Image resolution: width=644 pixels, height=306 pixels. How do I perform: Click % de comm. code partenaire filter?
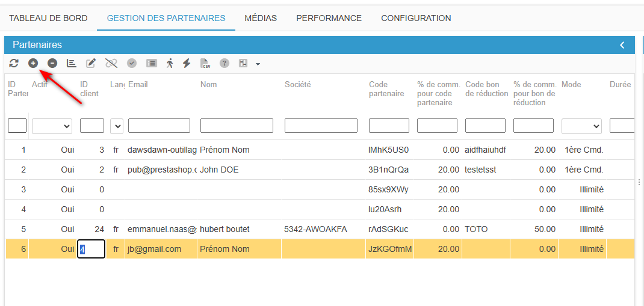[x=437, y=126]
